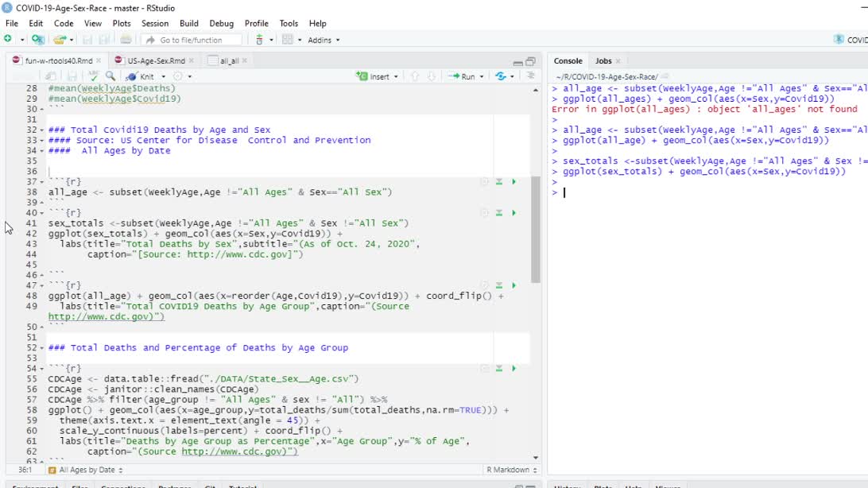Toggle the document outline icon
868x488 pixels.
pyautogui.click(x=530, y=76)
